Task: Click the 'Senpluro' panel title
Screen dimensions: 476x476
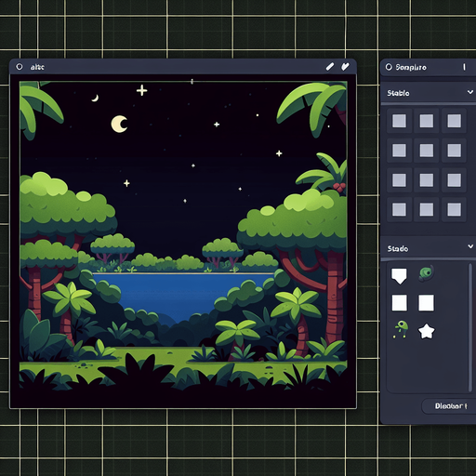Action: click(411, 67)
